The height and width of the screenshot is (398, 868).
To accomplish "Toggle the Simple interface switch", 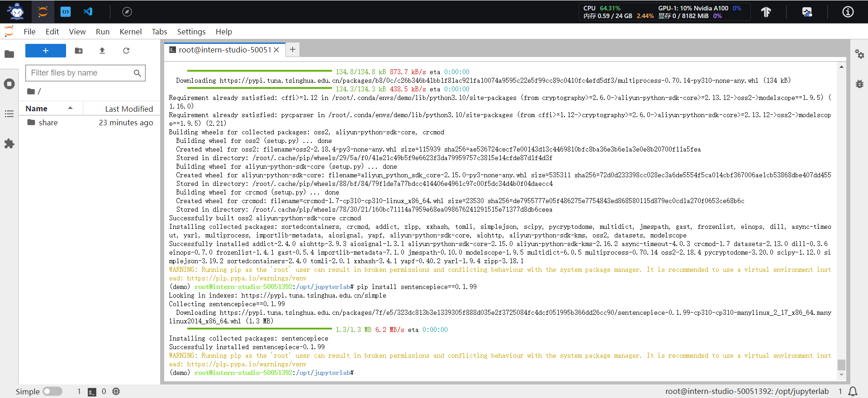I will (x=52, y=391).
